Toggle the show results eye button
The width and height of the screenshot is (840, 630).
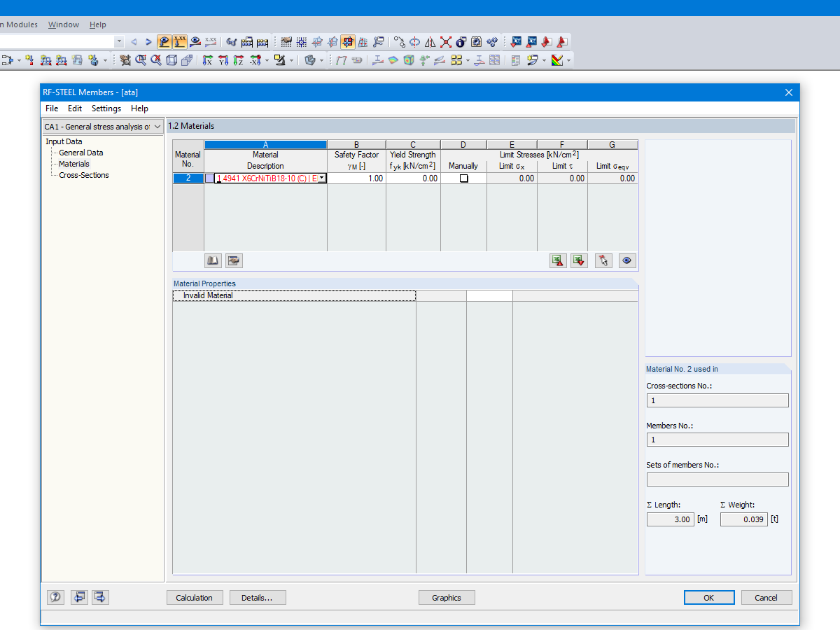point(164,42)
